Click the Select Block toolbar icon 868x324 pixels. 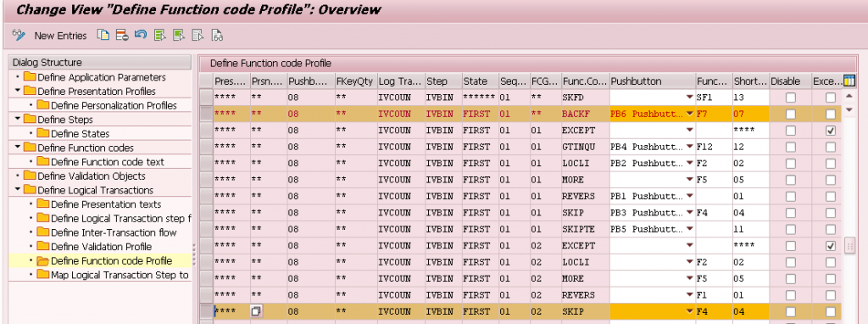(179, 36)
